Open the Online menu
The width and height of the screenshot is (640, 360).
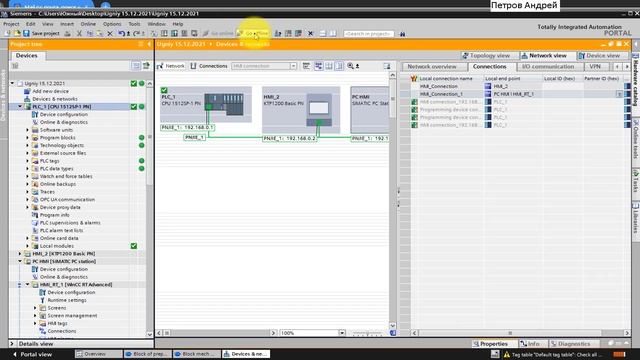[88, 24]
